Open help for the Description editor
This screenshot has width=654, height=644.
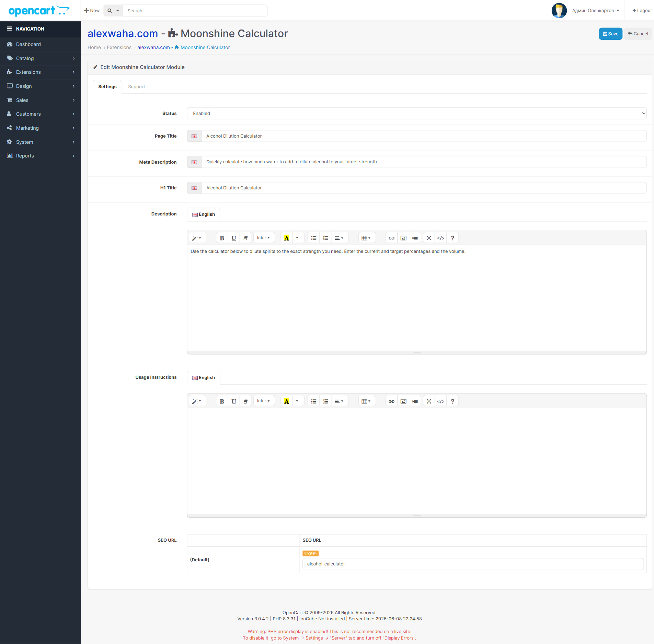pyautogui.click(x=452, y=238)
